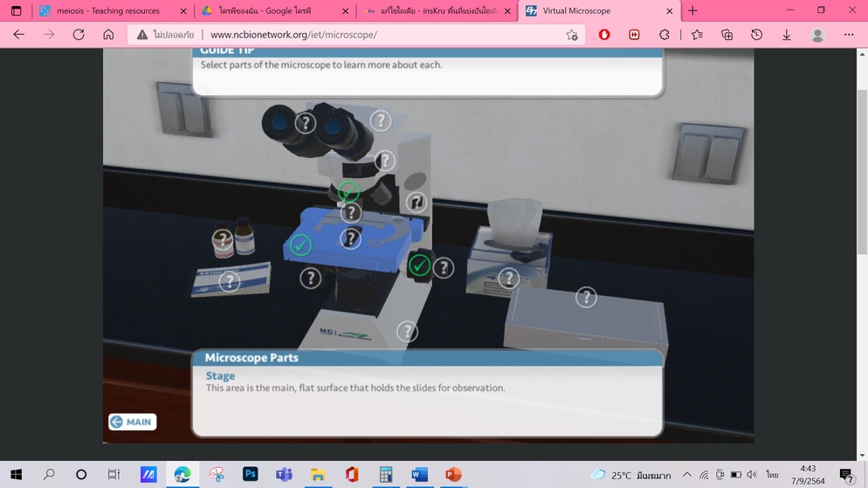Viewport: 868px width, 488px height.
Task: Go forward in the browser
Action: coord(49,34)
